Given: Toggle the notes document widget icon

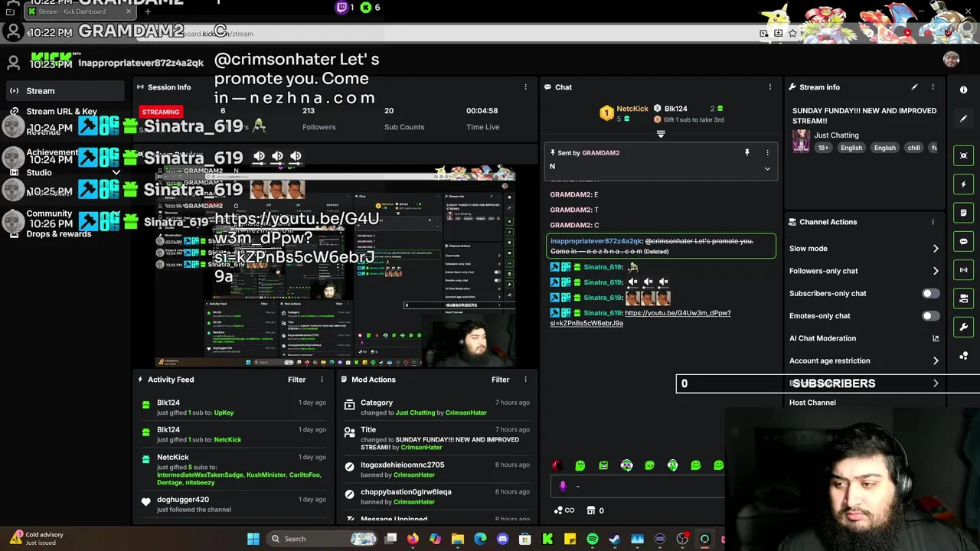Looking at the screenshot, I should [x=963, y=213].
